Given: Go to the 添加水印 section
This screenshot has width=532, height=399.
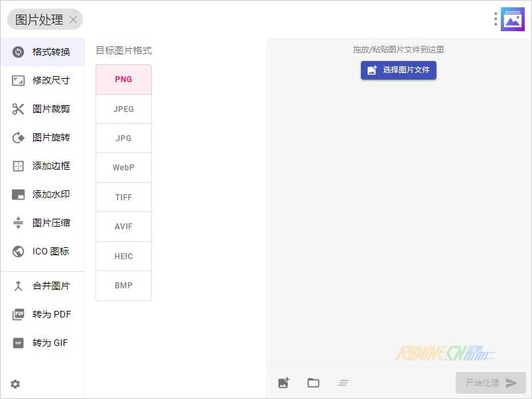Looking at the screenshot, I should [42, 195].
